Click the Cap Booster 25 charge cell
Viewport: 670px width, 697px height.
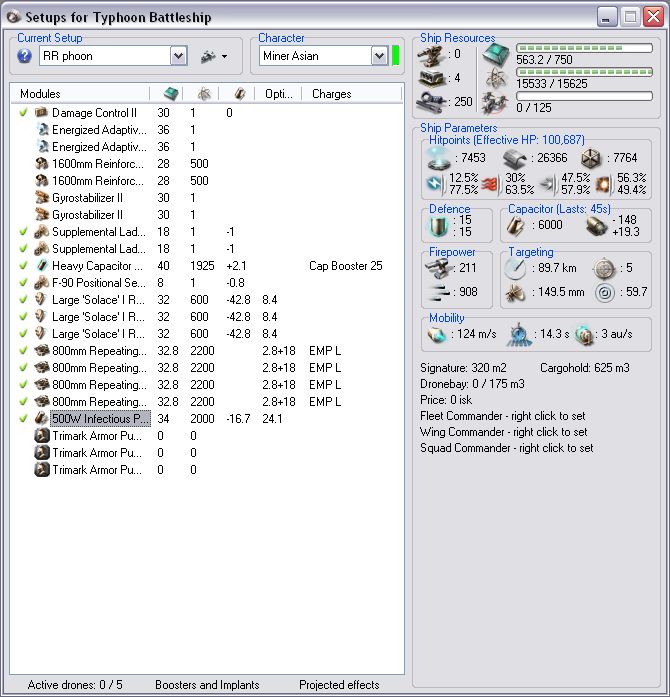[345, 266]
